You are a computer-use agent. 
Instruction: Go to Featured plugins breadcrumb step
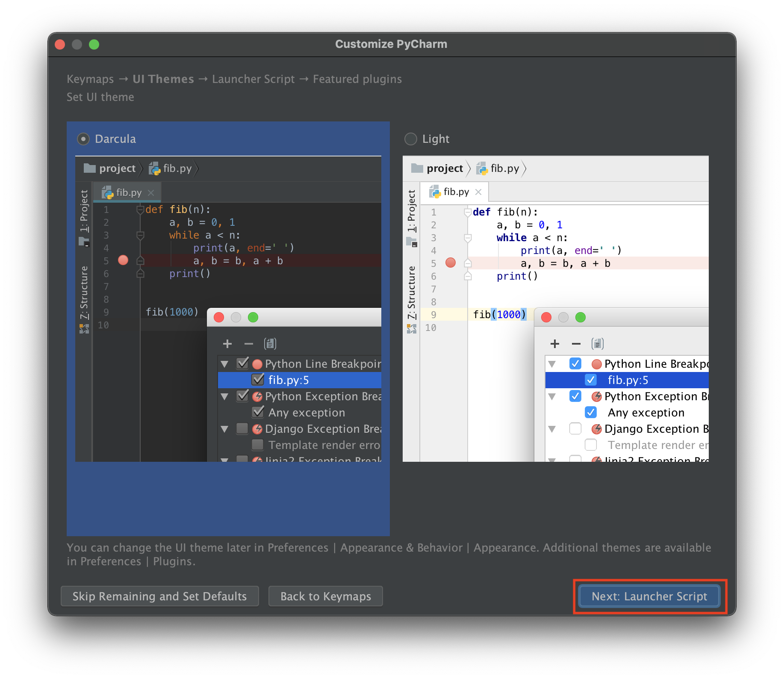pos(357,79)
